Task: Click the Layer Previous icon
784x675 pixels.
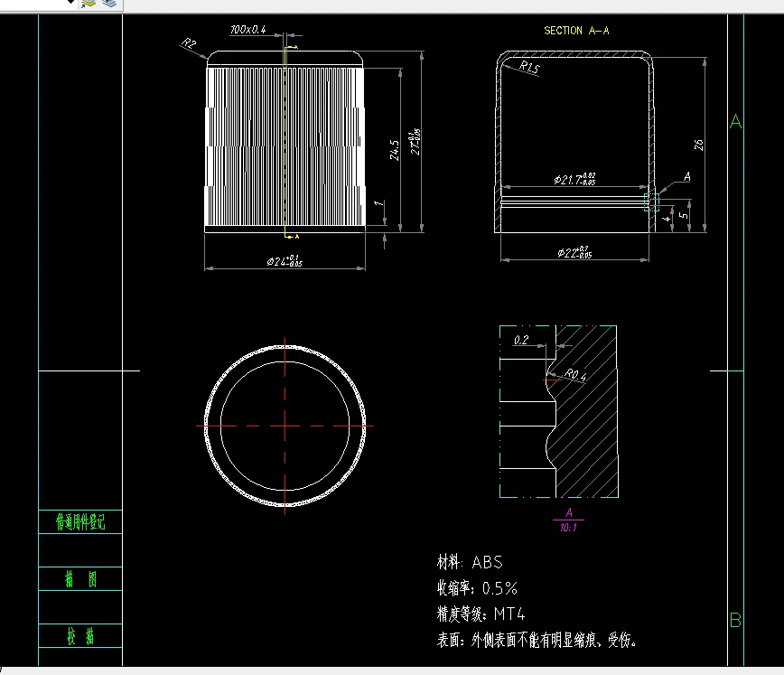Action: coord(109,4)
